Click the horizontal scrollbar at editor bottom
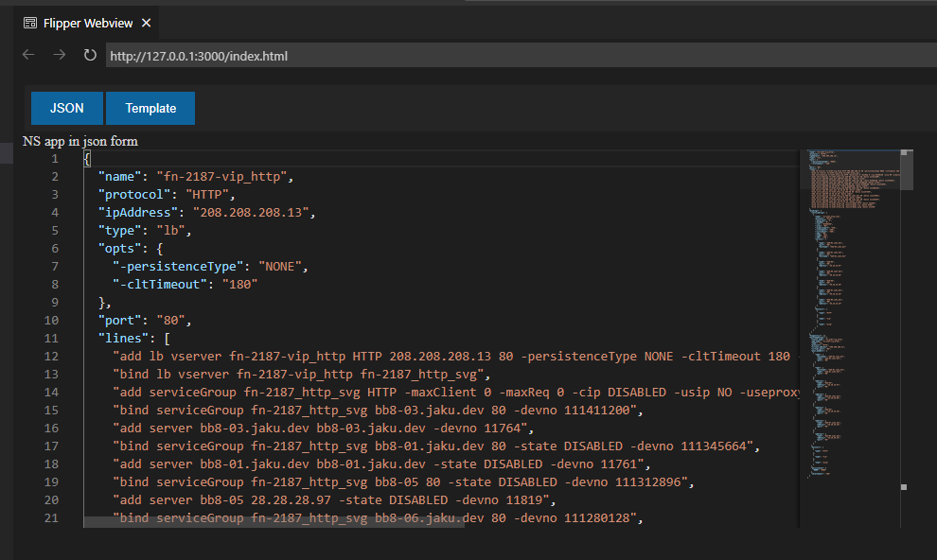 coord(274,522)
